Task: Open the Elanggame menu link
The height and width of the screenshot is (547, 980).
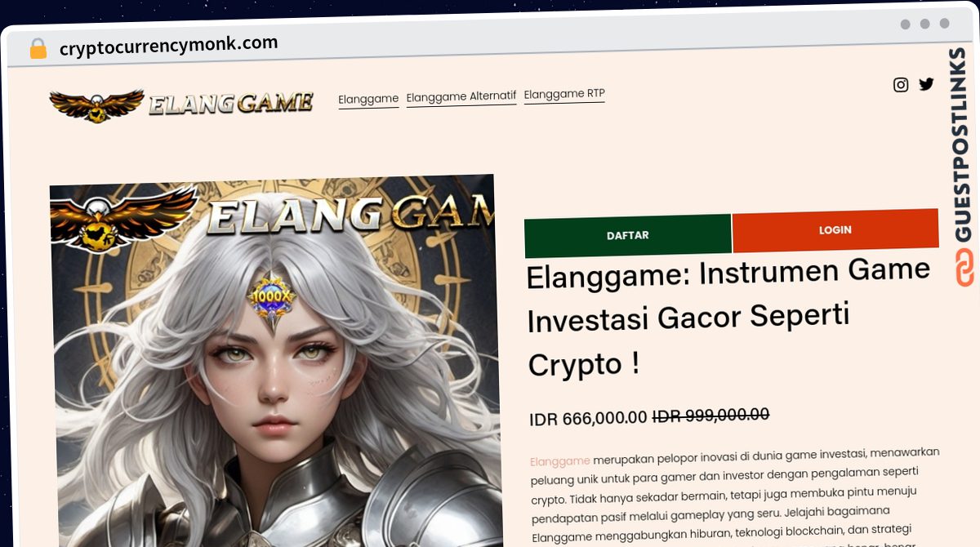Action: [x=368, y=99]
